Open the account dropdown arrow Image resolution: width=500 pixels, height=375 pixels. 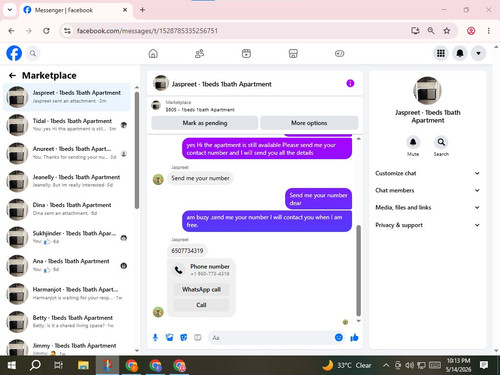click(x=478, y=53)
